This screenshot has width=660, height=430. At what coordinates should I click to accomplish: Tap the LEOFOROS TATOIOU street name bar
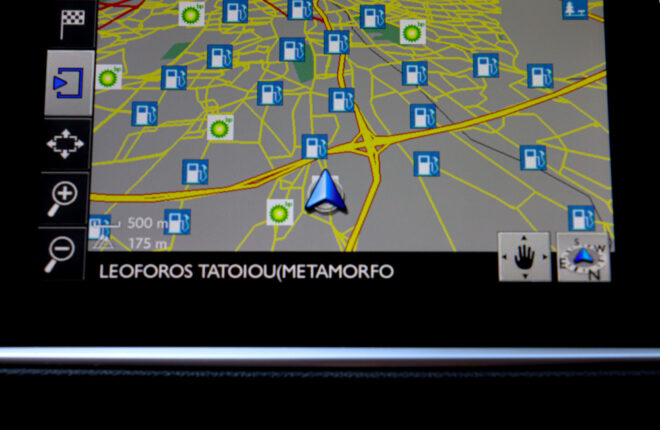[245, 271]
